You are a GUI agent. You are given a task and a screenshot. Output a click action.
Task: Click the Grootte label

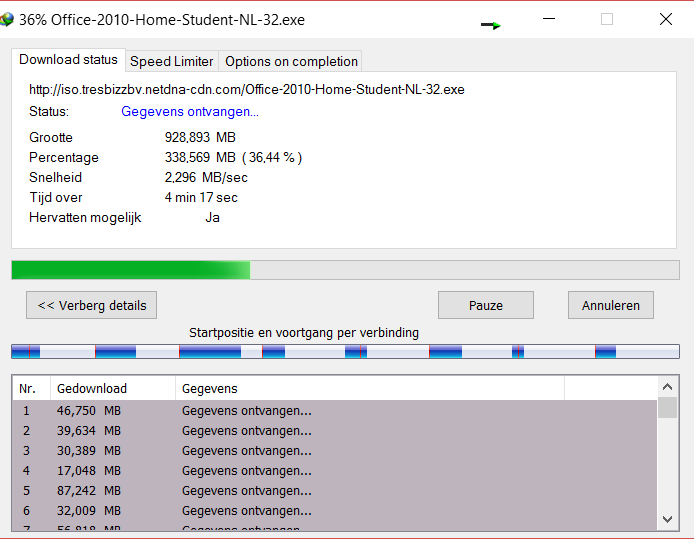pos(51,138)
